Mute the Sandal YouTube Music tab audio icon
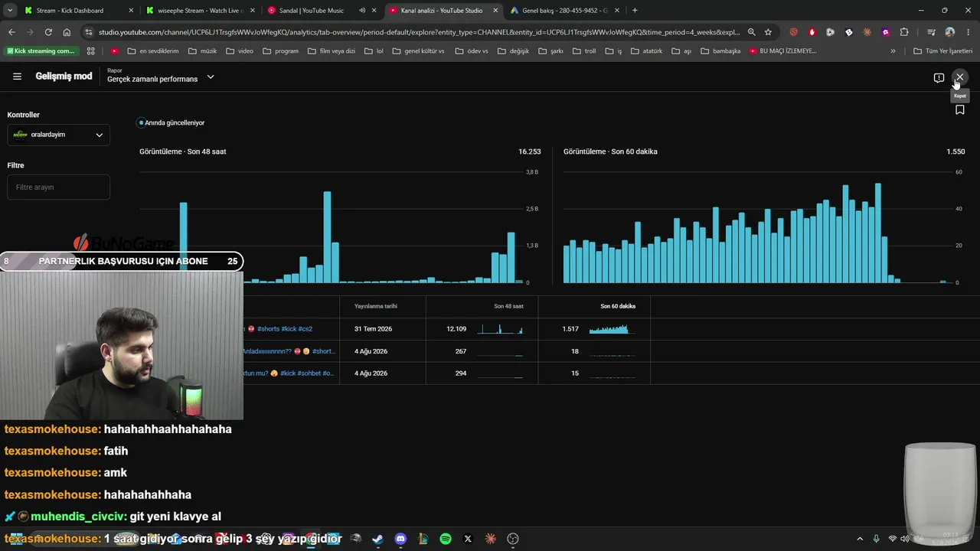Screen dimensions: 980x551 [362, 11]
